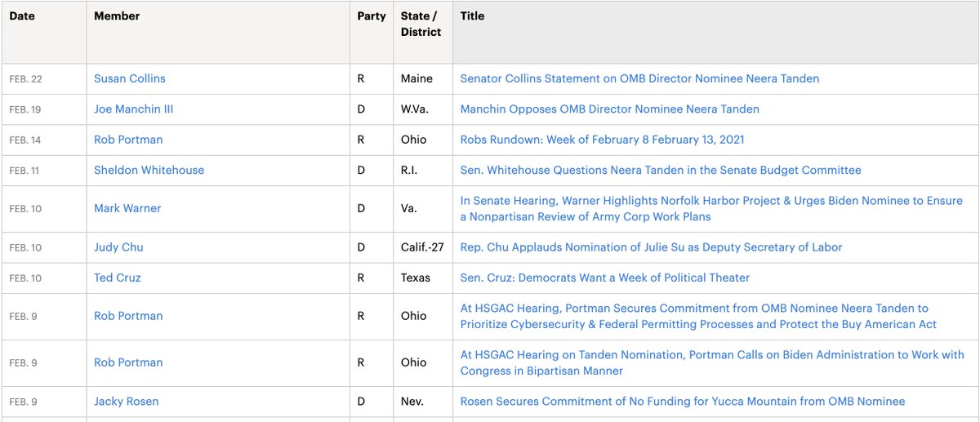Open Warner Highlights Norfolk Harbor Project statement
The height and width of the screenshot is (422, 980).
pos(711,208)
